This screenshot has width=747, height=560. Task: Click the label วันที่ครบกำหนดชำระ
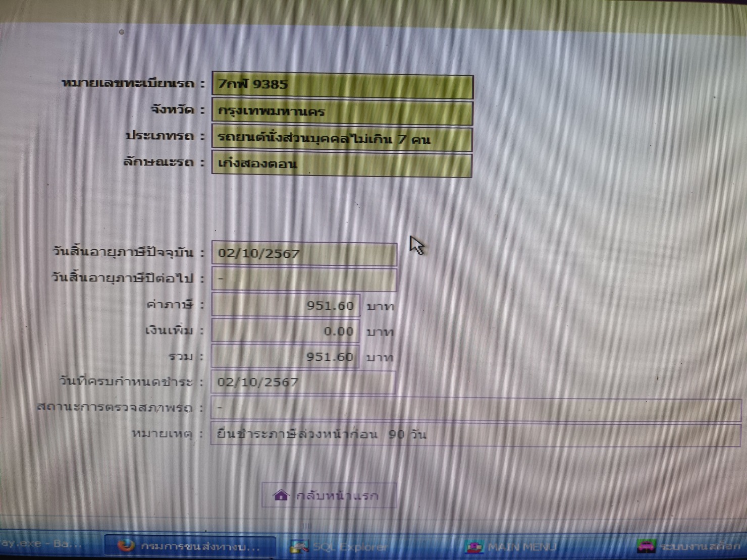coord(126,381)
